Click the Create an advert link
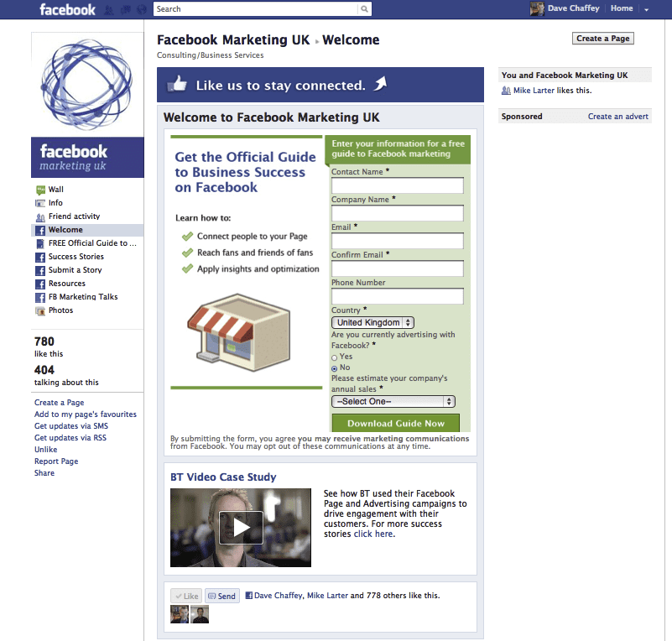Image resolution: width=672 pixels, height=641 pixels. [x=618, y=117]
